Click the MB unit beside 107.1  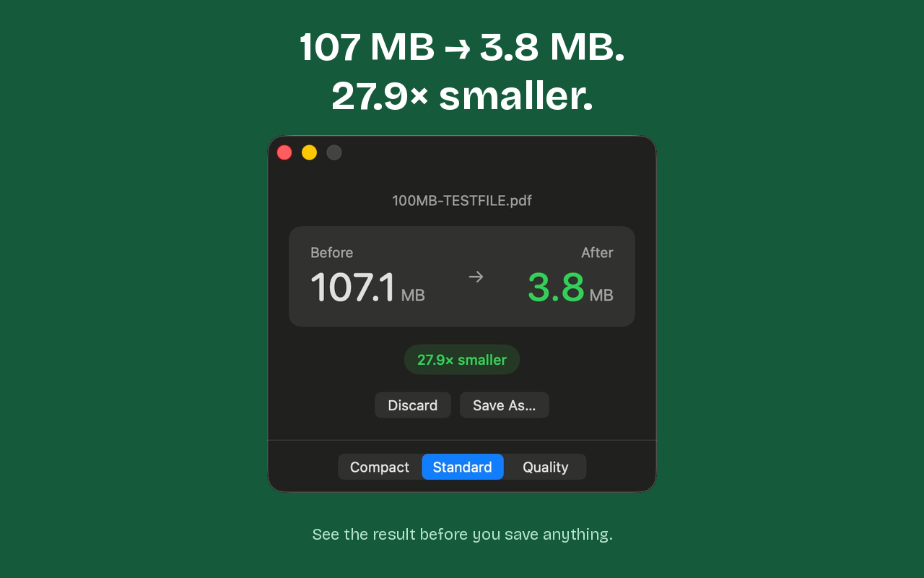tap(413, 296)
